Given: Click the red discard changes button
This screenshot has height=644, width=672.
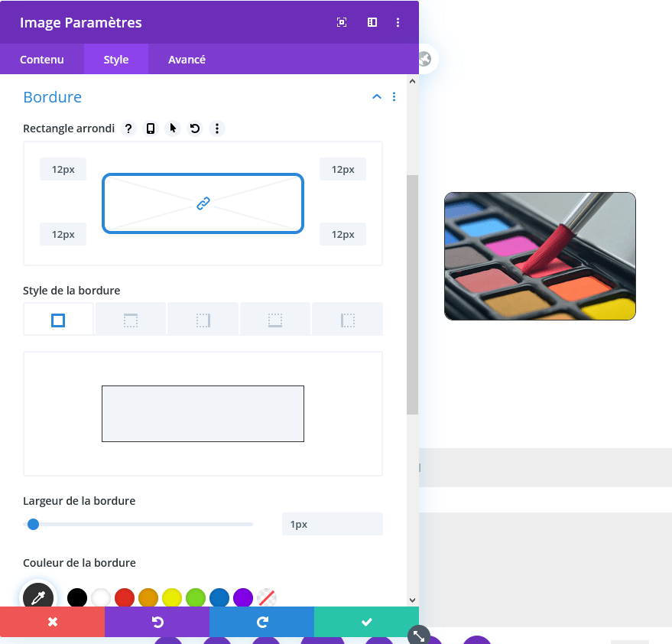Looking at the screenshot, I should point(52,622).
